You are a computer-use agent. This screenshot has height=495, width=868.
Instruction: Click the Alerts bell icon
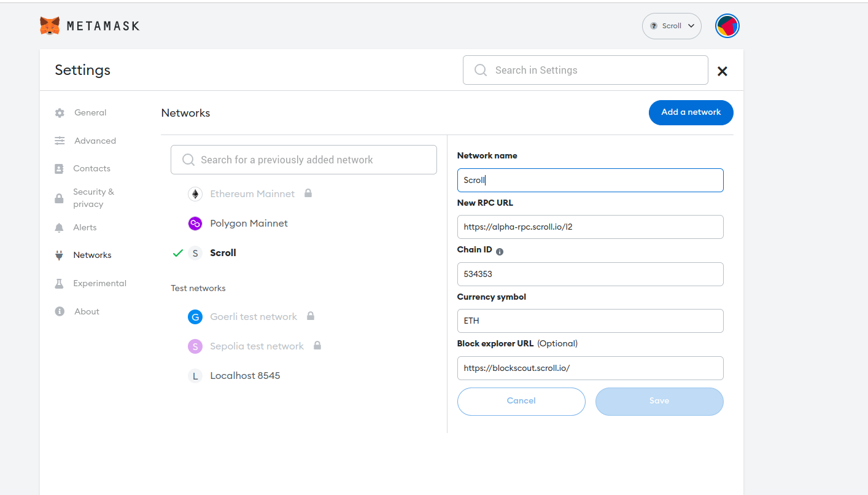click(x=59, y=228)
